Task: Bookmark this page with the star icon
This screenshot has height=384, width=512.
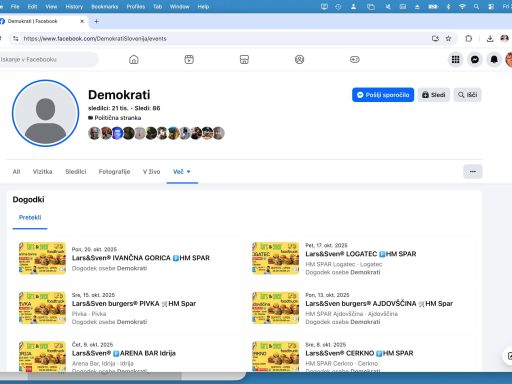Action: click(448, 39)
